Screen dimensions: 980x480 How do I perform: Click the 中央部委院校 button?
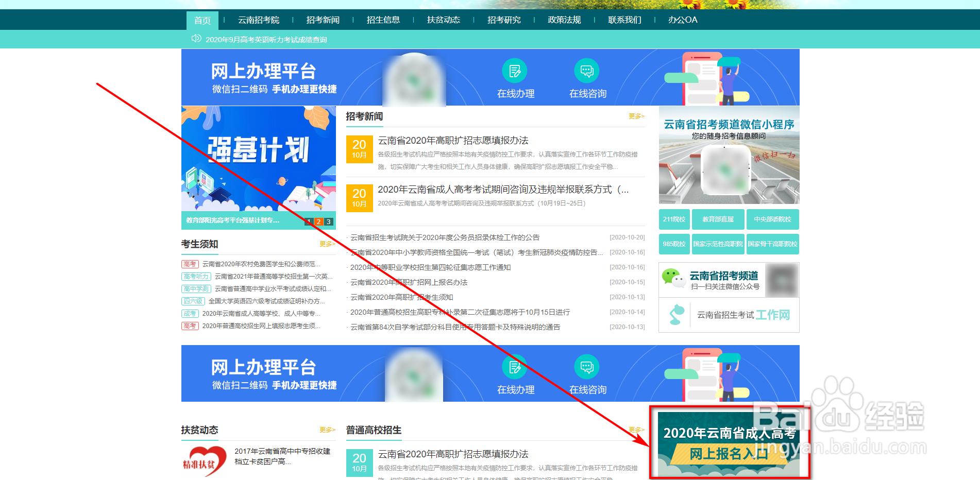coord(773,219)
